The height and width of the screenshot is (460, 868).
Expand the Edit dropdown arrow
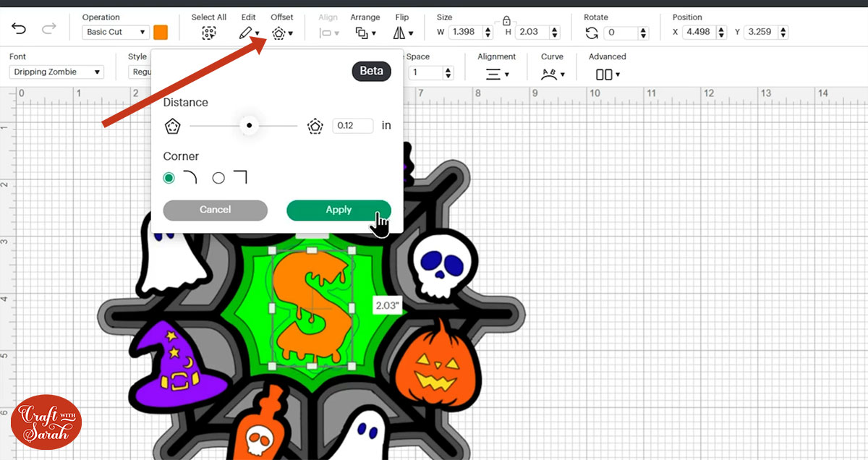(x=258, y=34)
